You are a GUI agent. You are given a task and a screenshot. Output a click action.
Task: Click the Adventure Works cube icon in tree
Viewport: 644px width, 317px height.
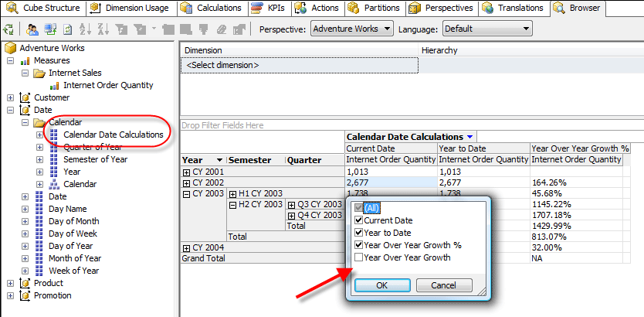(10, 48)
